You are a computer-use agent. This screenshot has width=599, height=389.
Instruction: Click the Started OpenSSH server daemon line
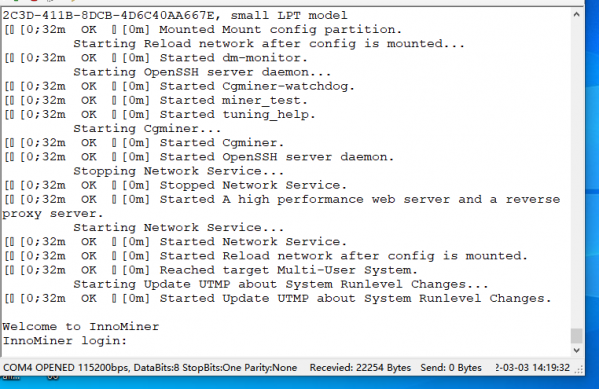click(199, 157)
